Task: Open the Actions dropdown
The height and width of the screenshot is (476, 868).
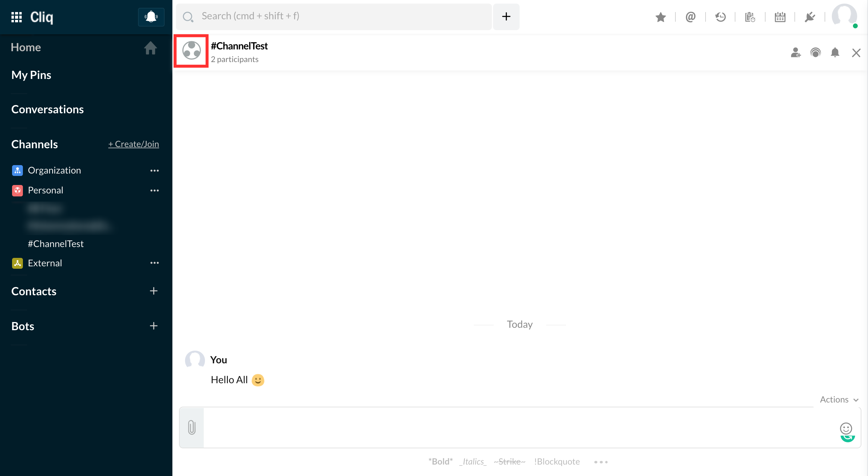Action: point(839,399)
